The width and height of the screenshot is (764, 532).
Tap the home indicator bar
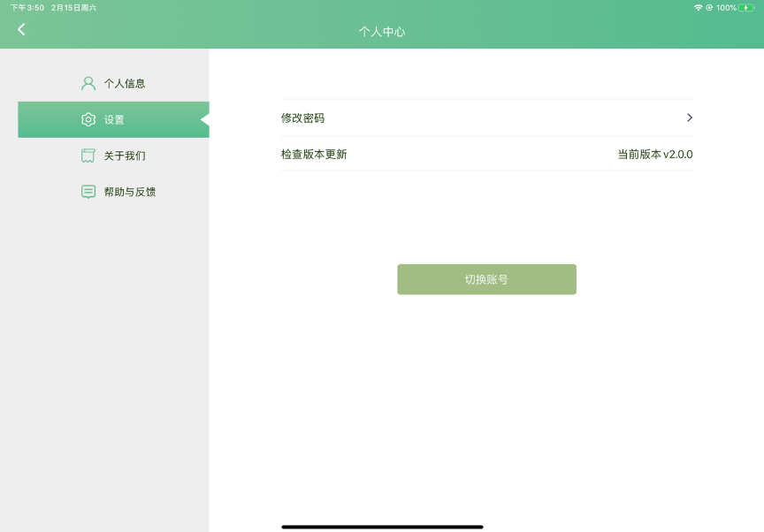click(383, 527)
